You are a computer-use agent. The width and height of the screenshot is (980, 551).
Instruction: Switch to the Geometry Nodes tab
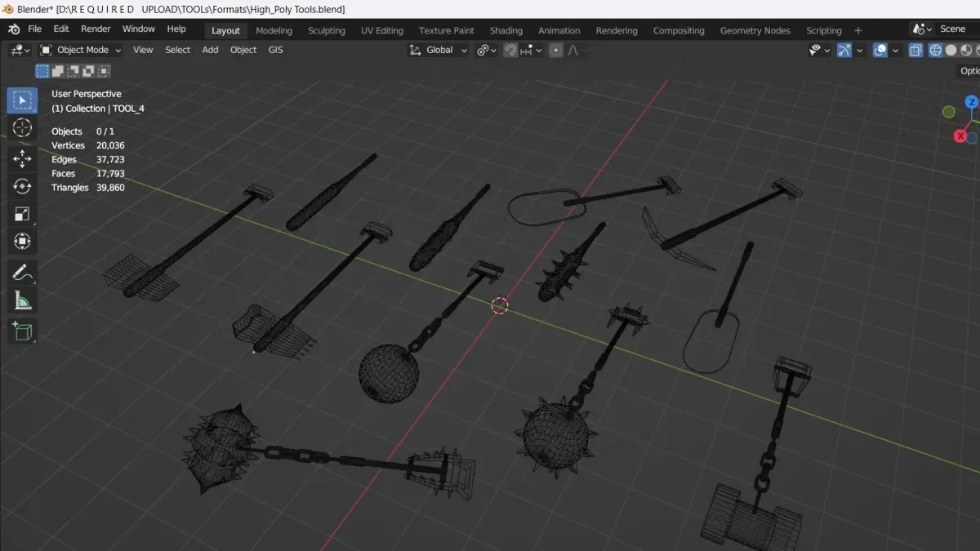pyautogui.click(x=755, y=30)
